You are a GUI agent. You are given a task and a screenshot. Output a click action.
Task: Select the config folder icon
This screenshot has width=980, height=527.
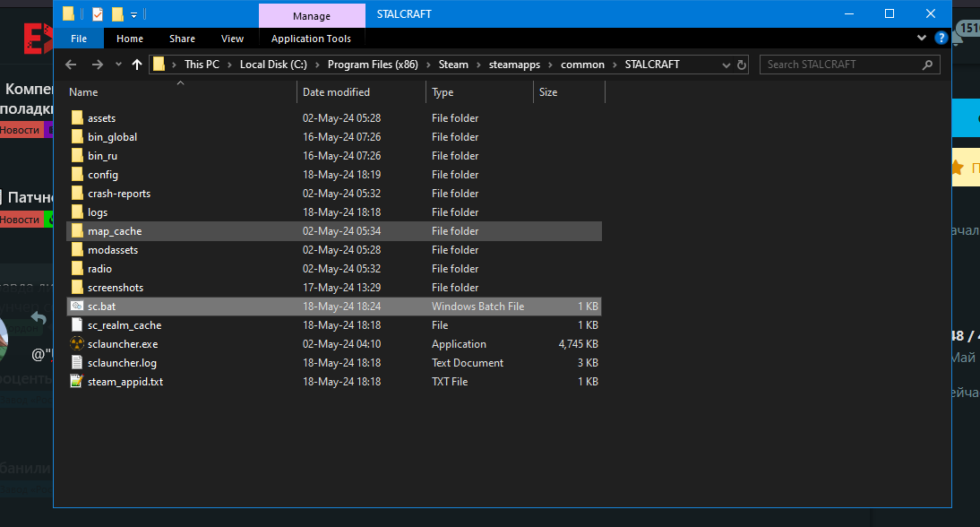77,174
